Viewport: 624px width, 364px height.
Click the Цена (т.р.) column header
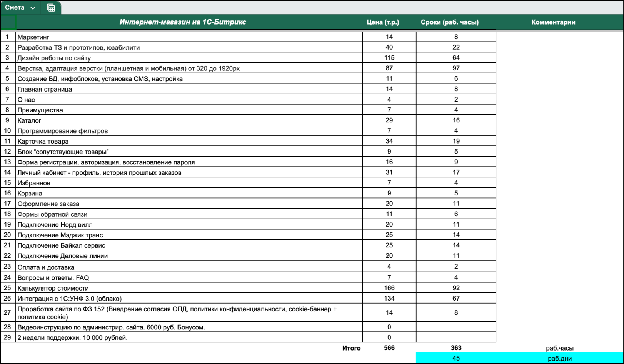coord(383,22)
